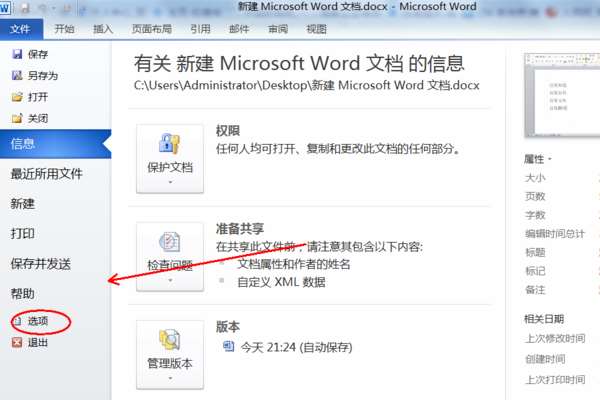Switch to the 插入 ribbon tab
Image resolution: width=600 pixels, height=400 pixels.
(x=103, y=29)
